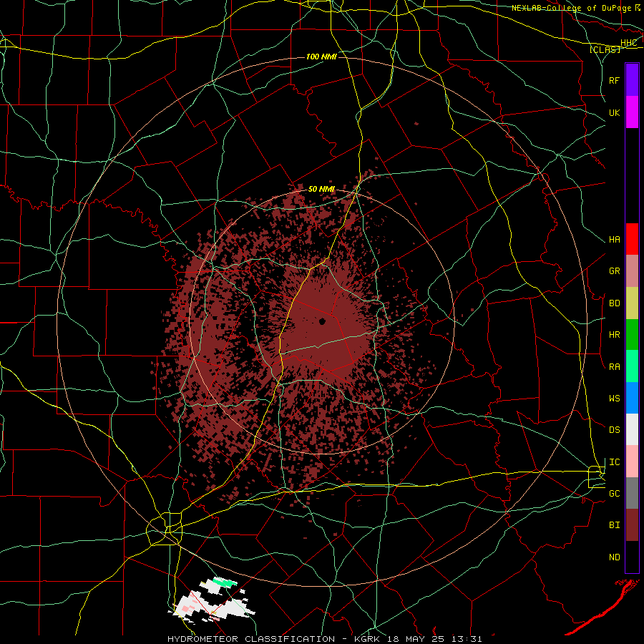The width and height of the screenshot is (644, 644).
Task: Click the BD legend label
Action: click(615, 303)
